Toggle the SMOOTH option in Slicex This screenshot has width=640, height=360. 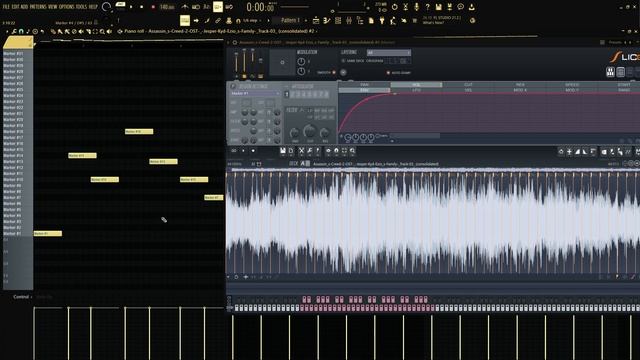tap(334, 73)
